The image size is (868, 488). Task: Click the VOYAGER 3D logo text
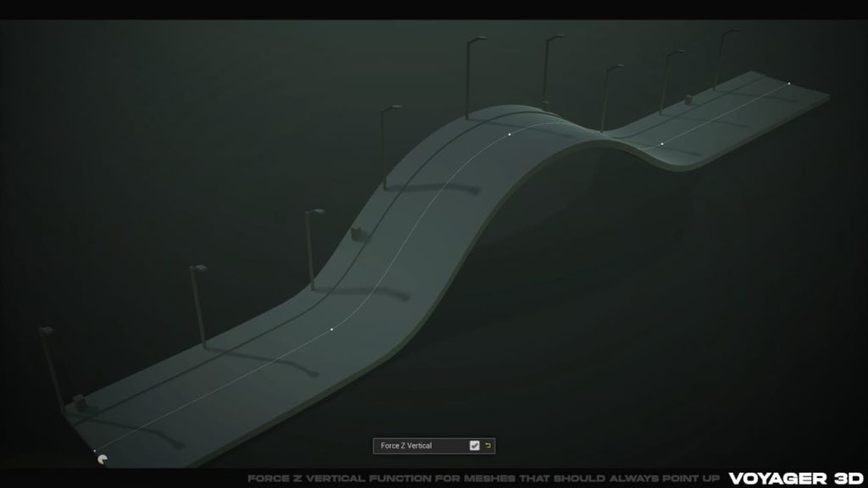(x=797, y=475)
